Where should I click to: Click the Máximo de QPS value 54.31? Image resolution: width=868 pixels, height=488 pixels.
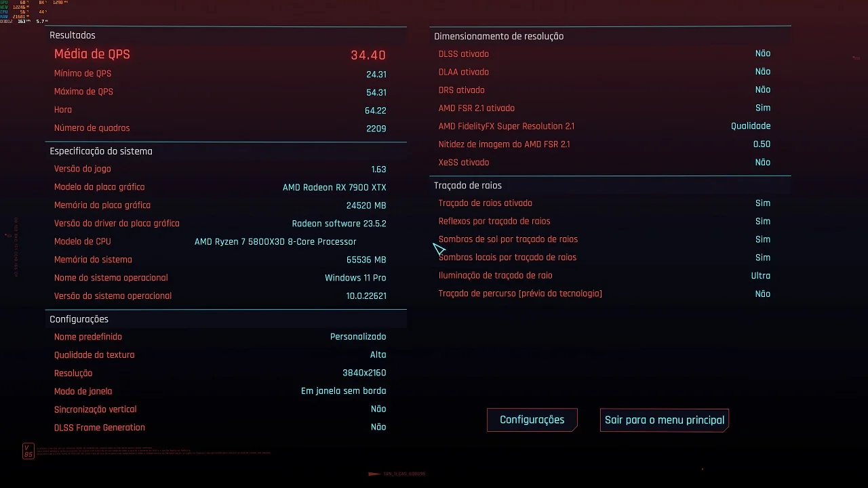(x=376, y=92)
